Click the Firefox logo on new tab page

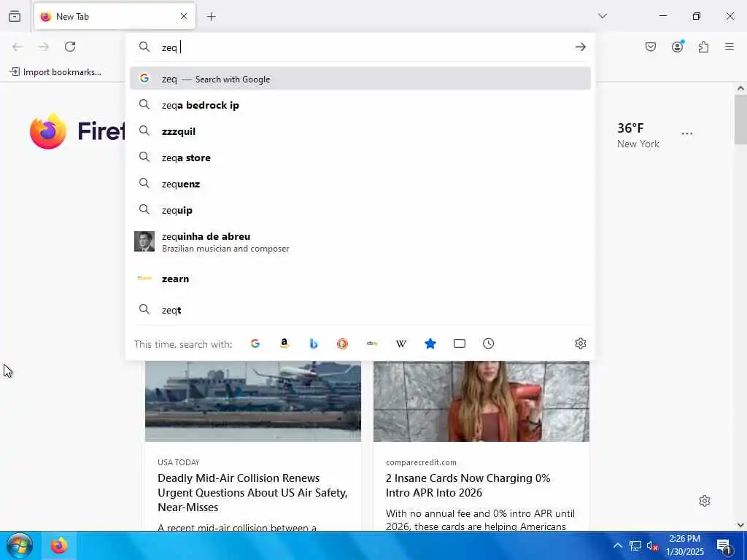(x=48, y=131)
